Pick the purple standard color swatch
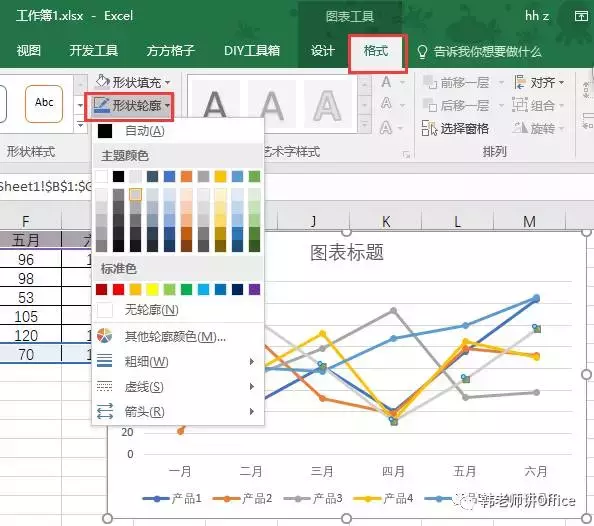This screenshot has width=594, height=526. (x=255, y=290)
